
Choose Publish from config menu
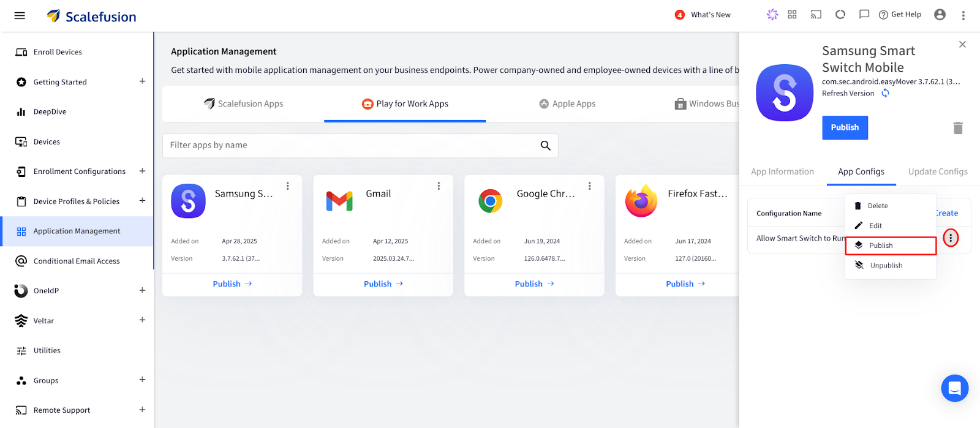891,246
